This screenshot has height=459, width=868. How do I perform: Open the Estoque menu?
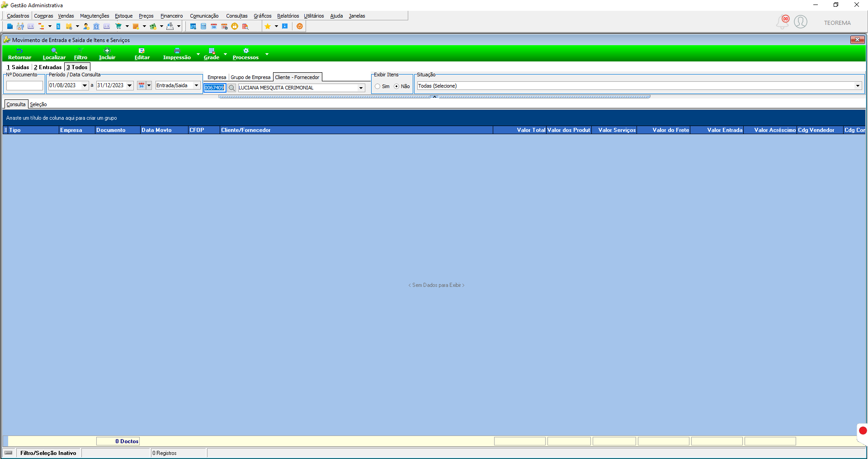124,16
